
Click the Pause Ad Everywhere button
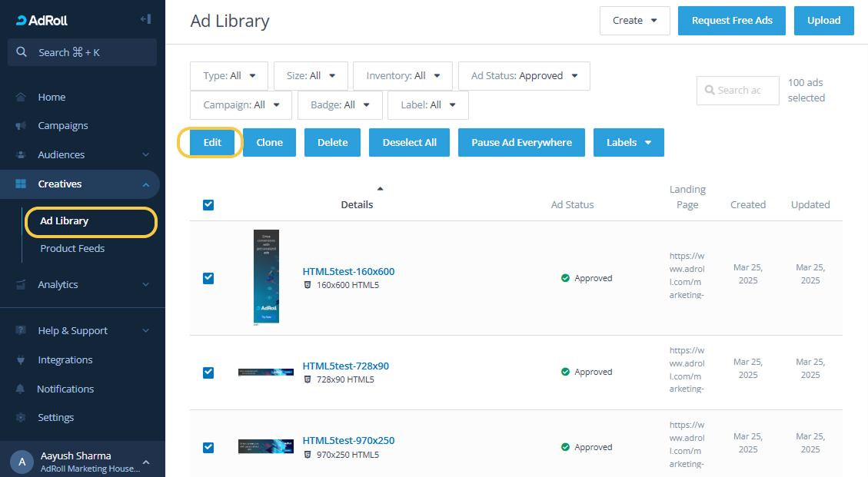coord(521,143)
